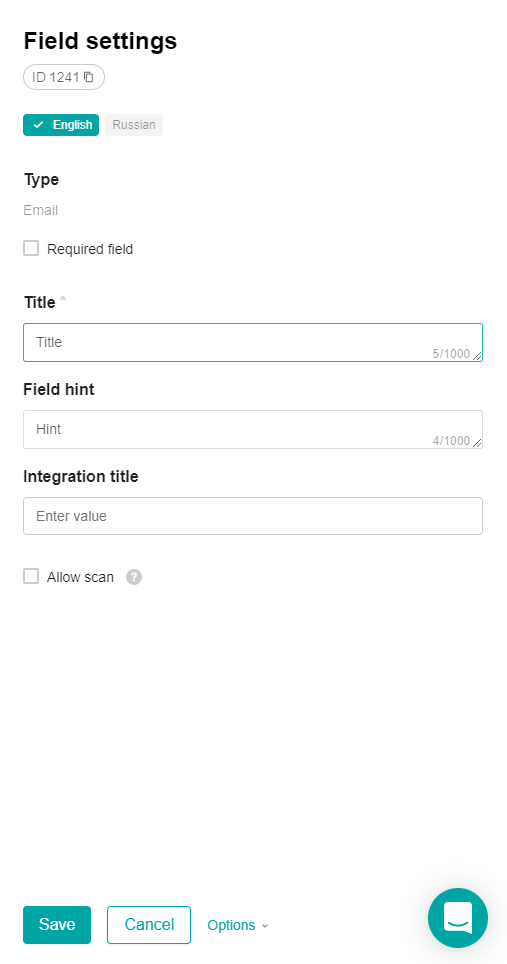507x964 pixels.
Task: Click the resize handle of the Title textarea
Action: click(x=477, y=355)
